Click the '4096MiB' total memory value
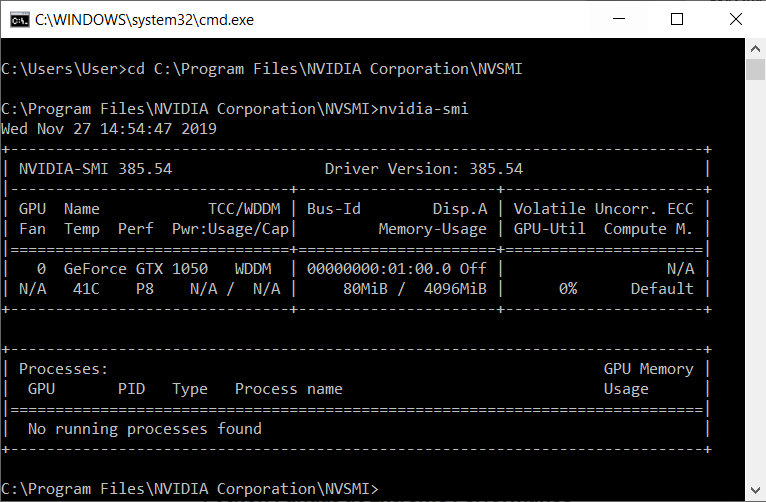This screenshot has width=766, height=502. [x=455, y=289]
